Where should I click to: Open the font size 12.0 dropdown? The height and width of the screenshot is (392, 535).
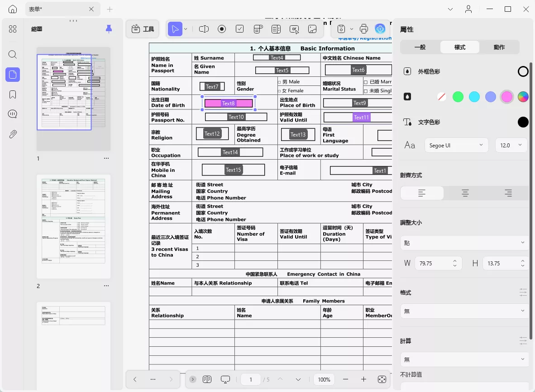(511, 145)
